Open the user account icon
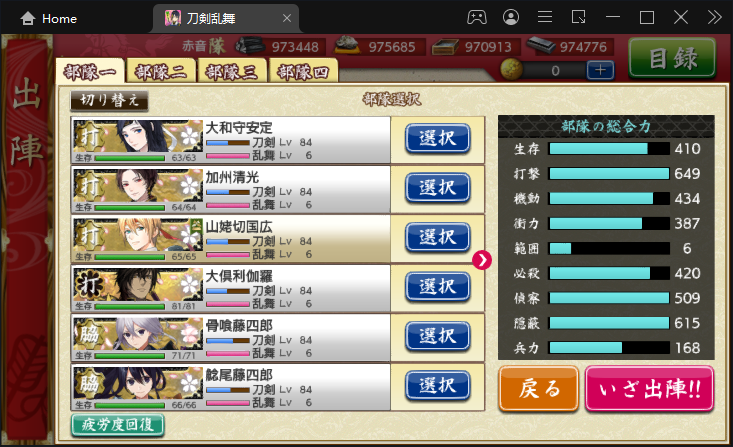 click(x=511, y=18)
